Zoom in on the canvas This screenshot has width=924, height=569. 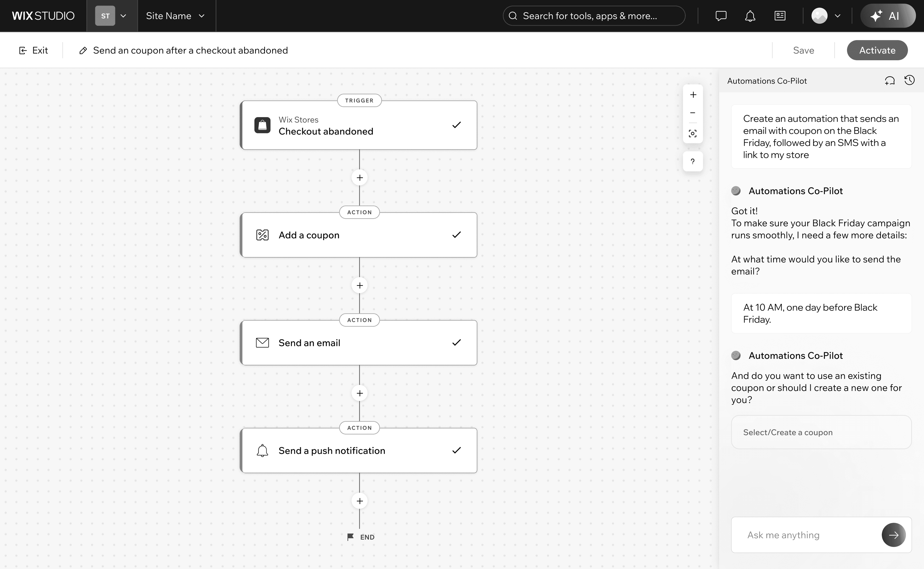click(x=693, y=95)
